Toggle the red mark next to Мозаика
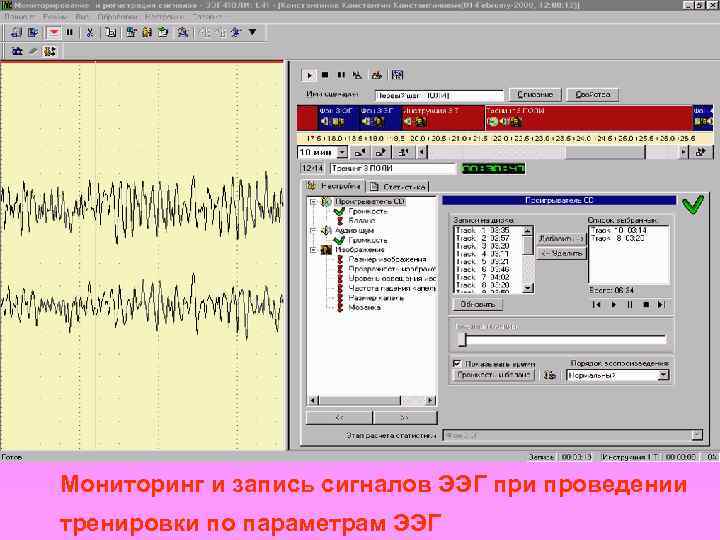 point(340,308)
